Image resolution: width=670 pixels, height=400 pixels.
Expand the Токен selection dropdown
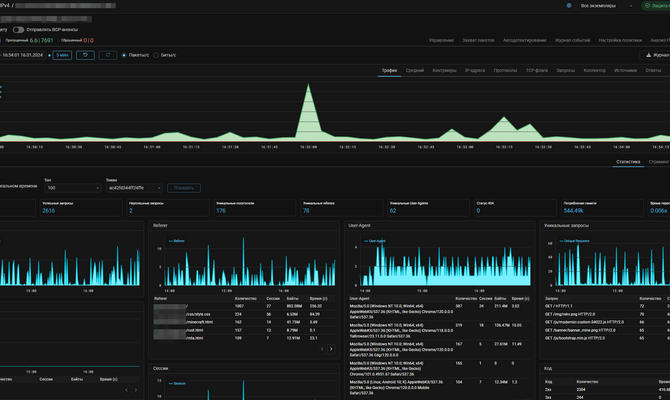134,187
